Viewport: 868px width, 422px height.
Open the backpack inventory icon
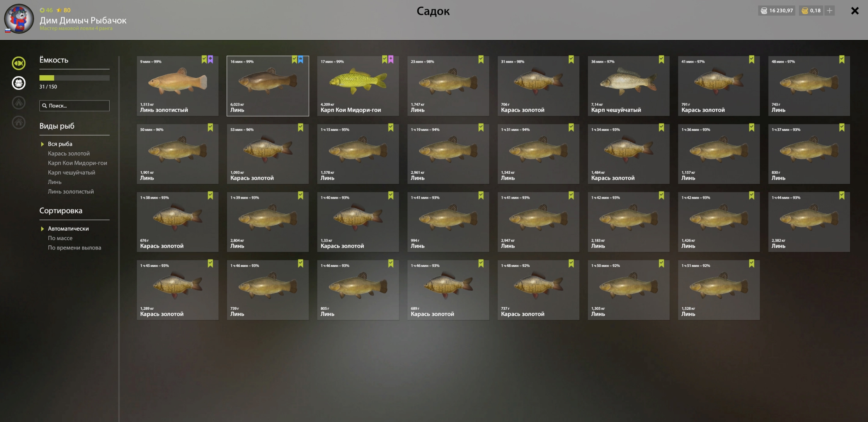coord(19,83)
